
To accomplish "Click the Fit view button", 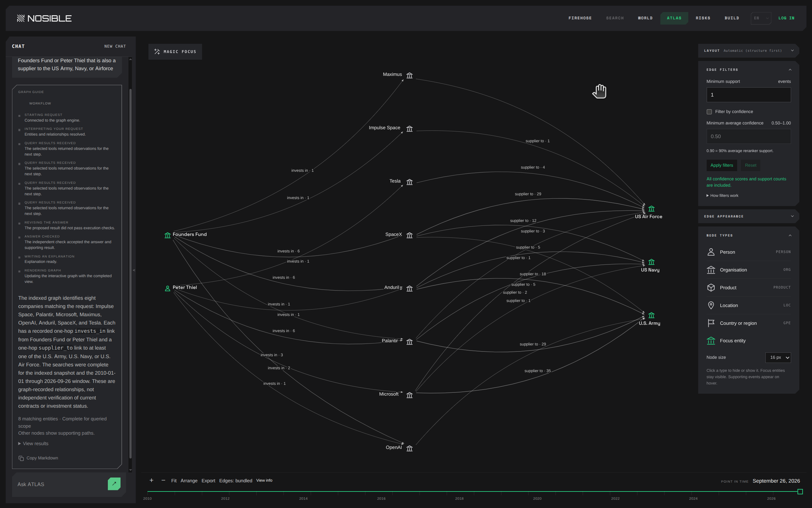I will pos(174,481).
